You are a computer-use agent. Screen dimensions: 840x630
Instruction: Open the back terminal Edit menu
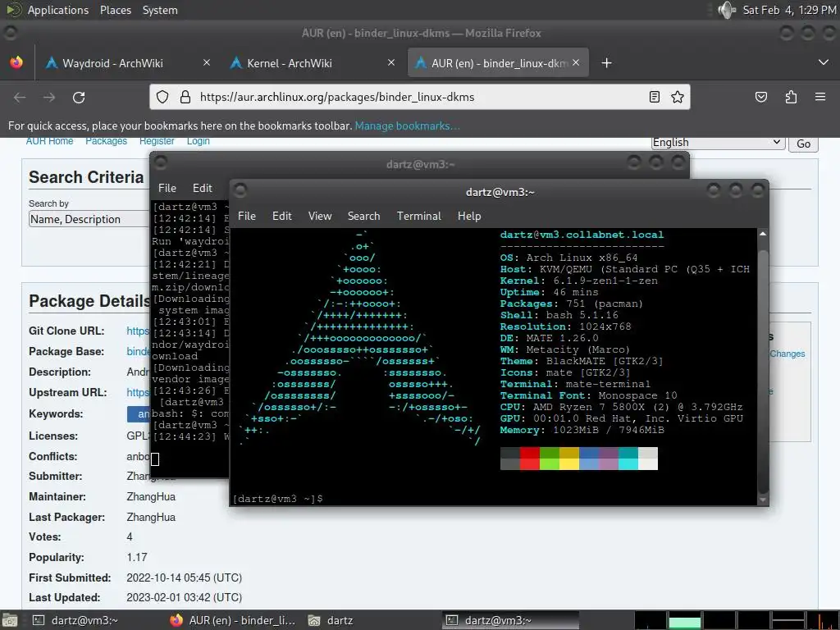203,188
